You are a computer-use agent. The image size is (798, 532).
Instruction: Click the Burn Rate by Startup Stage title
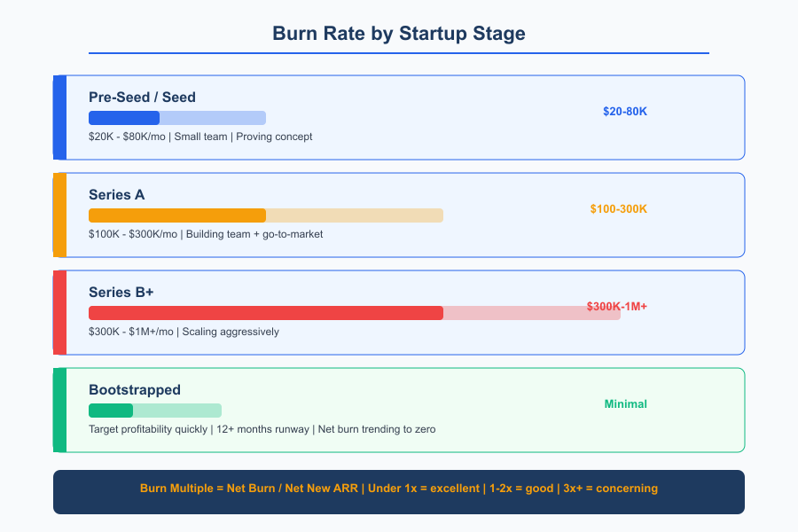pos(399,33)
